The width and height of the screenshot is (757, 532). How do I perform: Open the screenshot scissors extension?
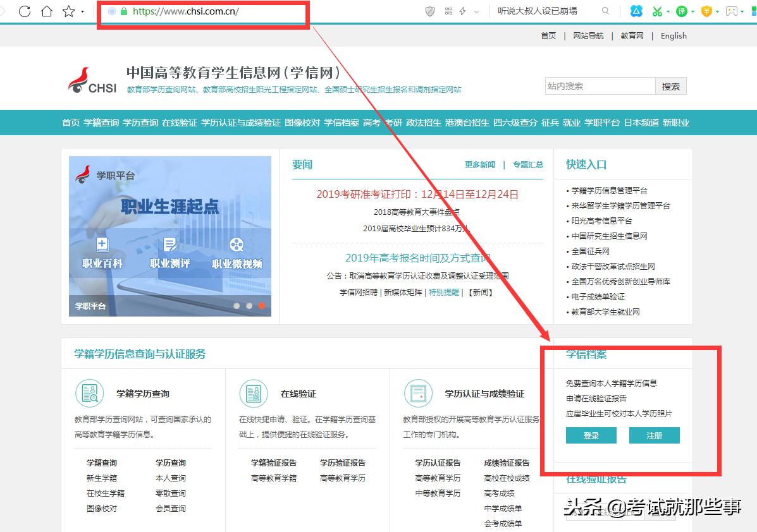tap(658, 11)
